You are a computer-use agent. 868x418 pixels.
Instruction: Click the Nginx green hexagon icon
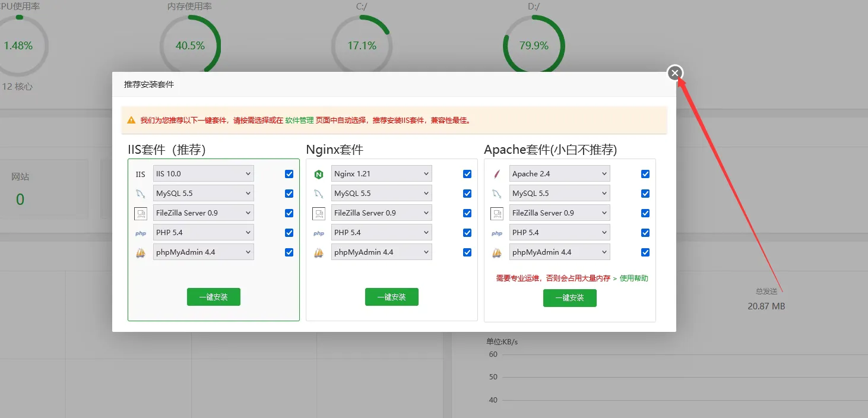319,175
